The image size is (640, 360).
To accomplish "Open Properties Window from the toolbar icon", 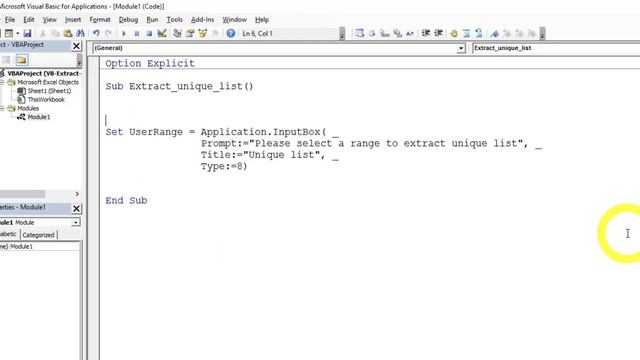I will [190, 33].
